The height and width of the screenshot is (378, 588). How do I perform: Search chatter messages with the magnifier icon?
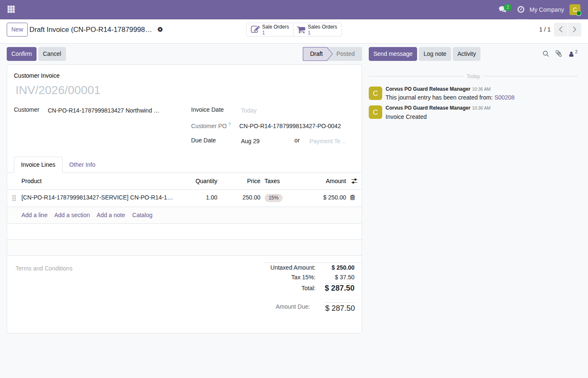pos(546,54)
